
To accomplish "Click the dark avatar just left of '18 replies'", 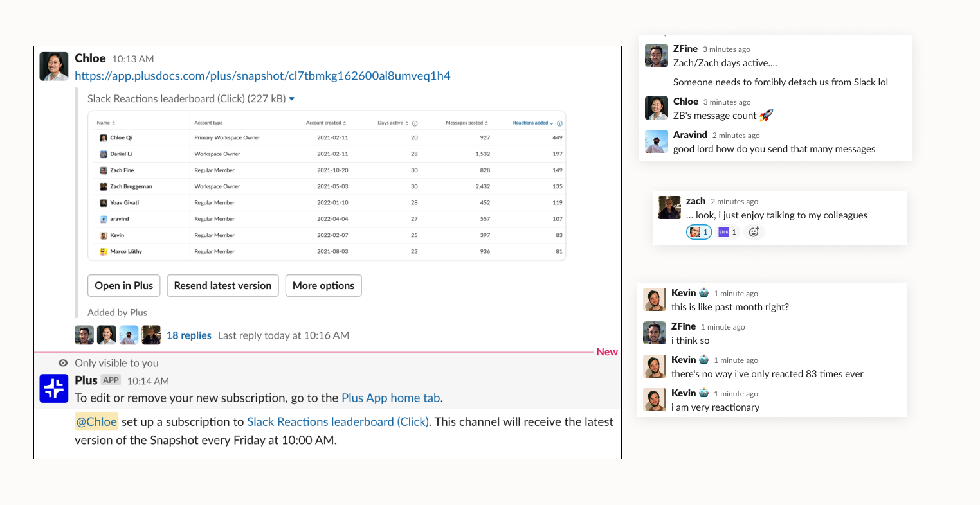I will coord(151,335).
